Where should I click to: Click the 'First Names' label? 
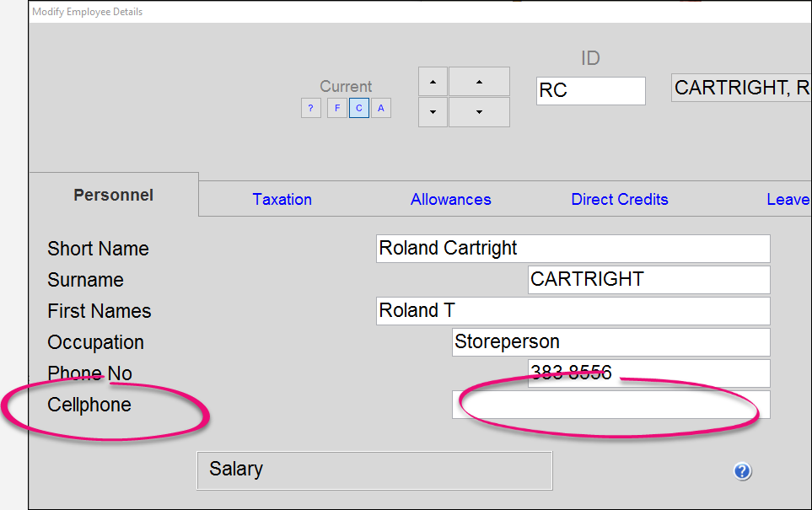99,311
